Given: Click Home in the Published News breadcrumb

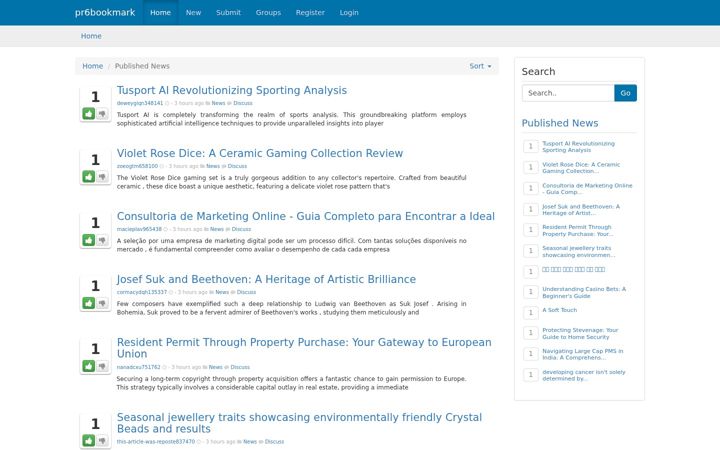Looking at the screenshot, I should 92,66.
